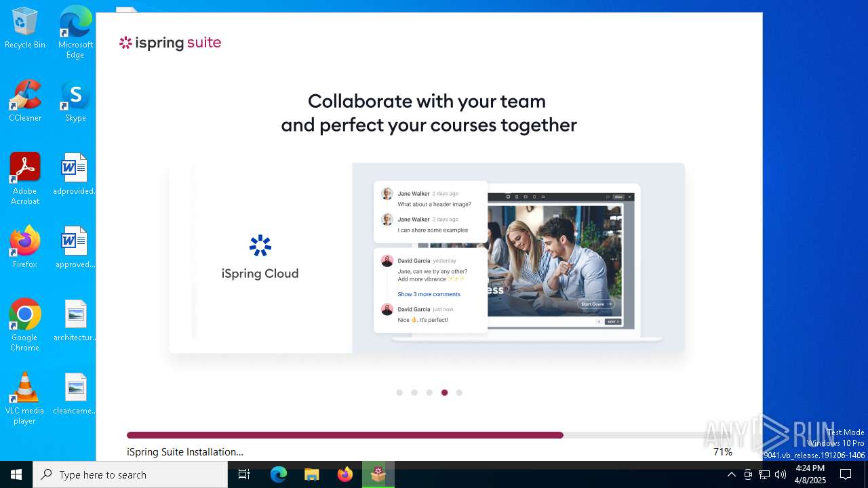Click the Start Course button in preview

[x=597, y=304]
